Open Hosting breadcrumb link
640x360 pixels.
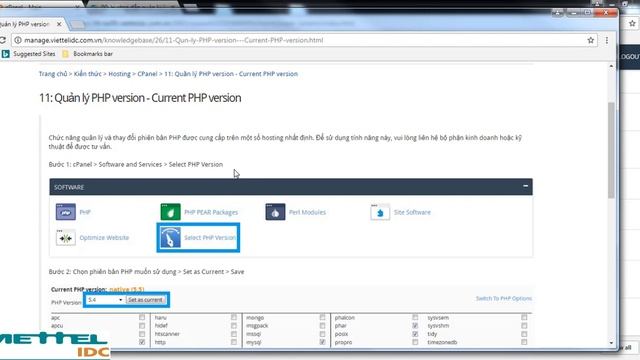pos(120,74)
